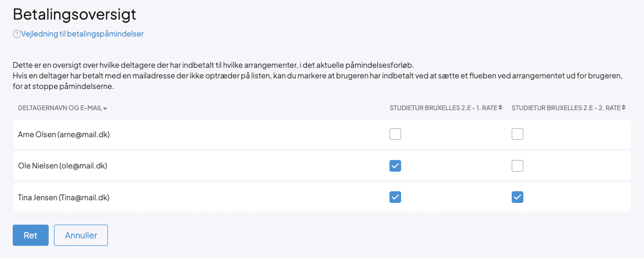Screen dimensions: 644x258
Task: Click the Annuller button
Action: (x=81, y=235)
